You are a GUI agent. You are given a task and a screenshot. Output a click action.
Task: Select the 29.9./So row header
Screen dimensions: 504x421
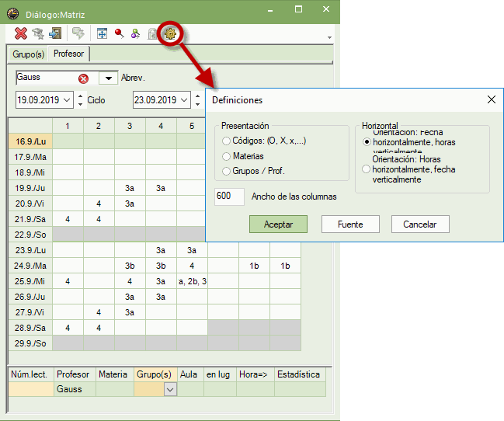[x=30, y=343]
